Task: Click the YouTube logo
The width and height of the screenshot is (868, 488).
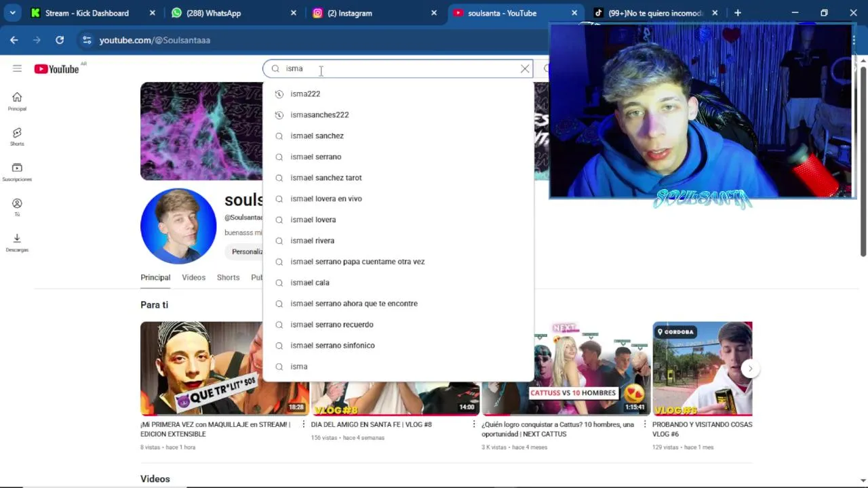Action: tap(56, 68)
